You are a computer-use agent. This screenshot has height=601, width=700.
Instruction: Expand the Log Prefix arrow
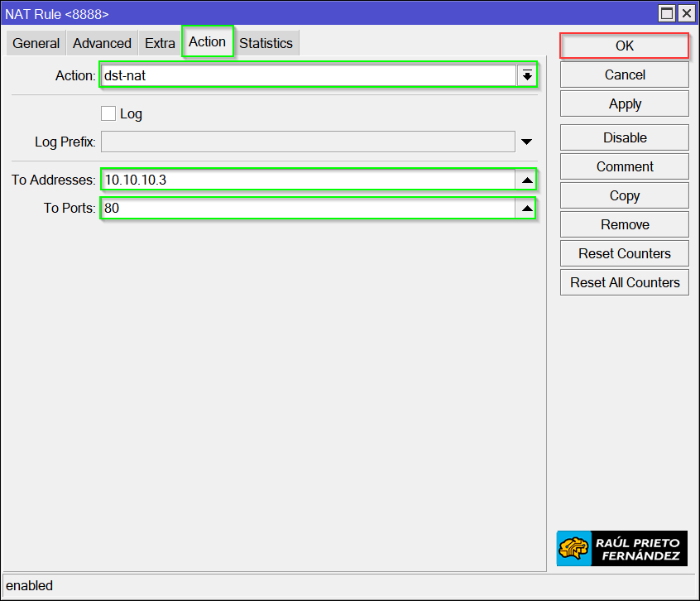[526, 142]
